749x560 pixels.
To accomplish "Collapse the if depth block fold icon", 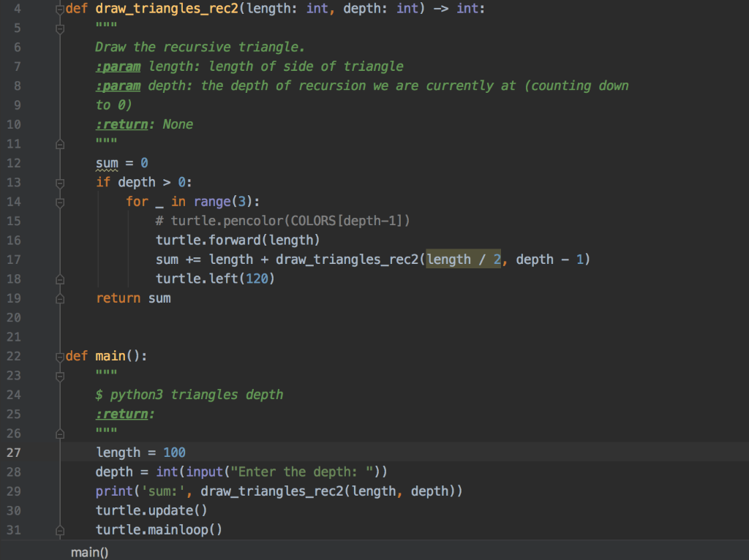I will [60, 182].
